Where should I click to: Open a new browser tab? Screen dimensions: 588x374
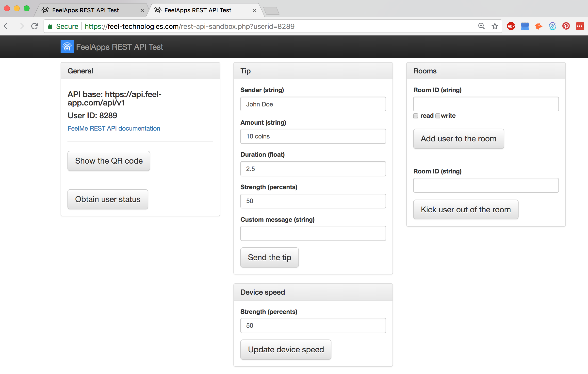point(271,11)
